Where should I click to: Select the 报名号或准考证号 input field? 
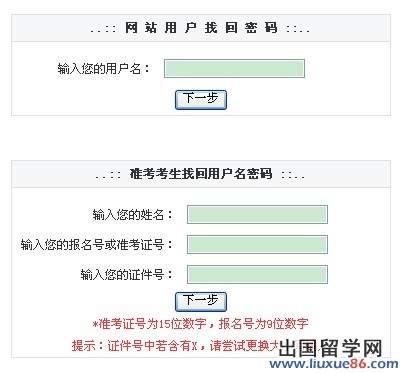pyautogui.click(x=257, y=244)
